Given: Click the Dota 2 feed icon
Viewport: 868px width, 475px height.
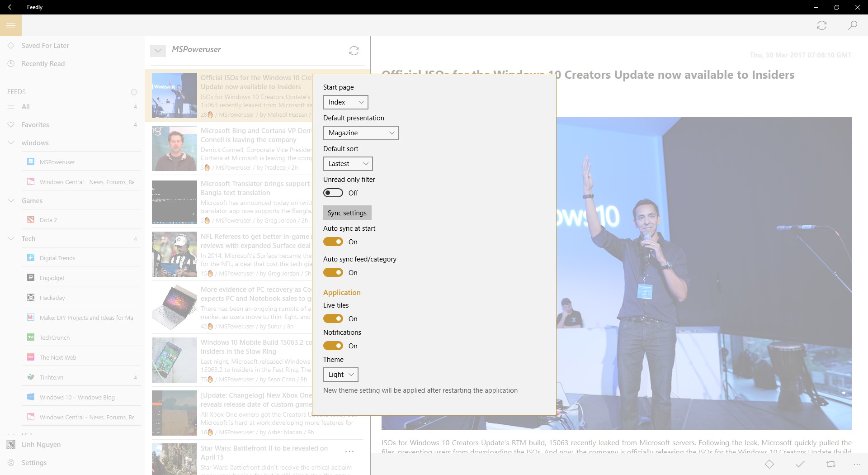Looking at the screenshot, I should pos(31,219).
